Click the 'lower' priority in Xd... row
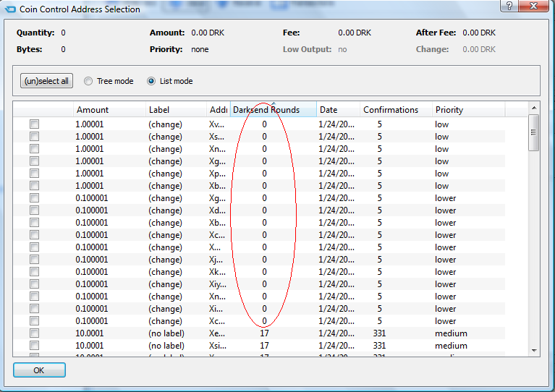Screen dimensions: 555x392 (445, 210)
